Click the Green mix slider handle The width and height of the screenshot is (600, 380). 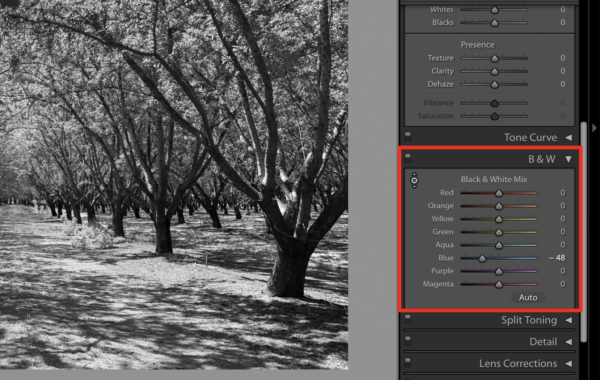click(499, 232)
